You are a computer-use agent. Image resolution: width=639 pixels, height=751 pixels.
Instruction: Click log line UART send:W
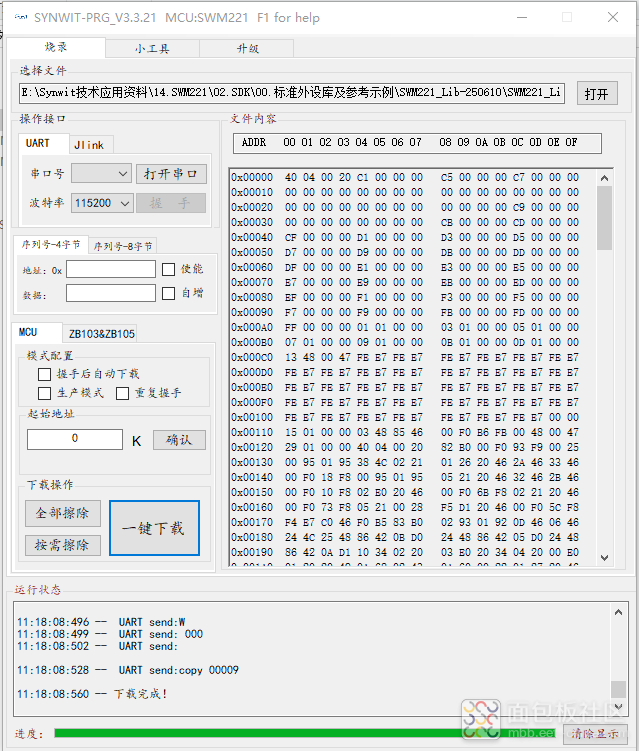[101, 622]
